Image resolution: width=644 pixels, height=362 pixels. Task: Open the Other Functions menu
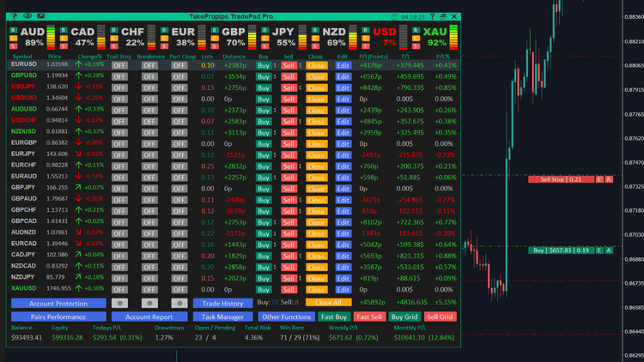[286, 317]
